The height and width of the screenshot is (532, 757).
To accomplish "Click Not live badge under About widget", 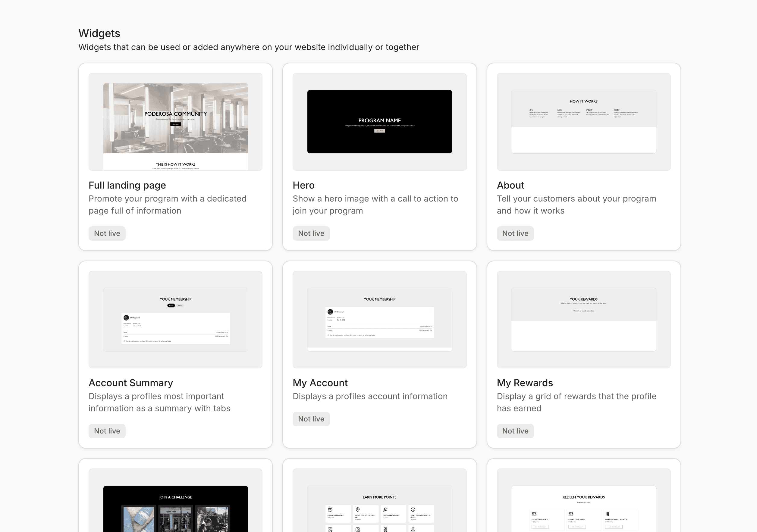I will [515, 233].
